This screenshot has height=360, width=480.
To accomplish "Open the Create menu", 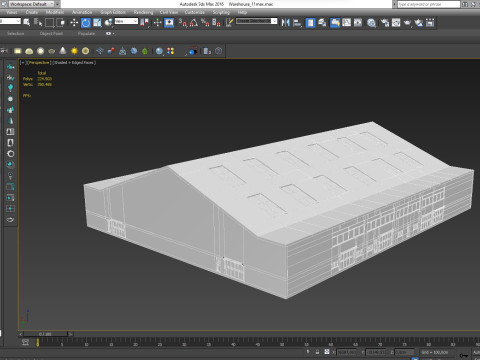I will 32,12.
